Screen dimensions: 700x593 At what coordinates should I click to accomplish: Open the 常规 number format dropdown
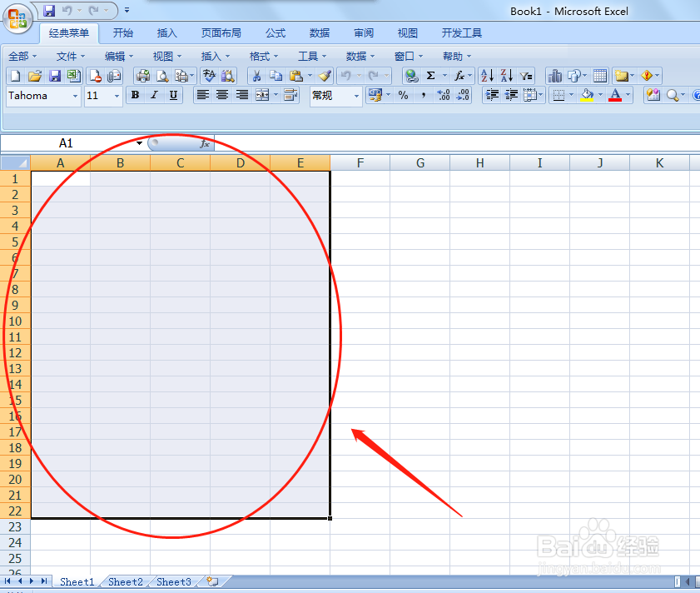point(356,96)
